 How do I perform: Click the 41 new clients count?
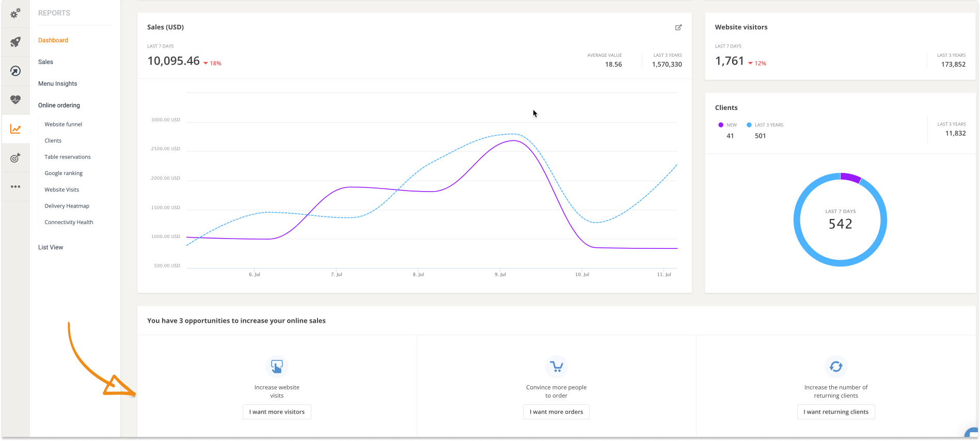pos(730,136)
